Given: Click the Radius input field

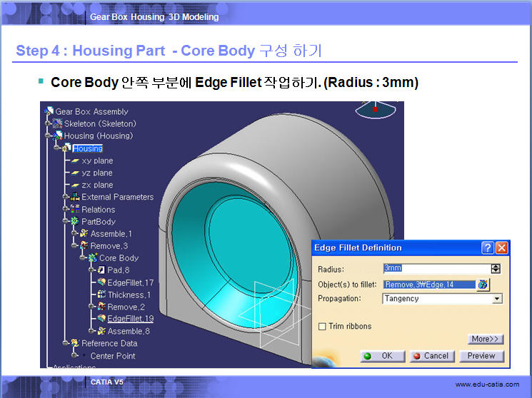Looking at the screenshot, I should tap(435, 269).
